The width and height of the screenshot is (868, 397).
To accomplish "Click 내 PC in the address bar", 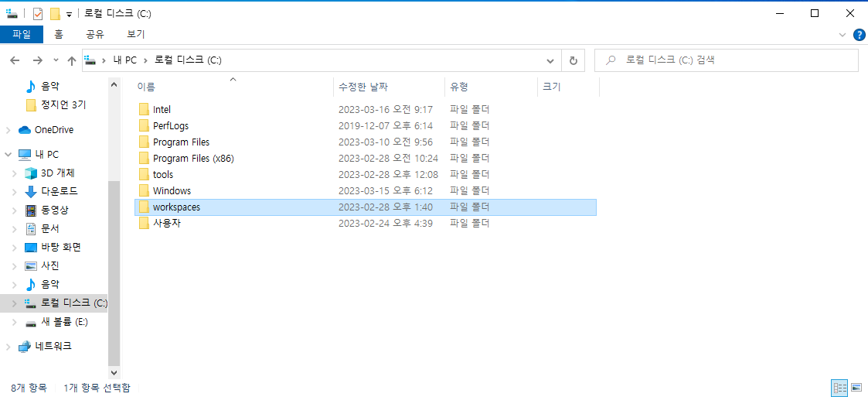I will 124,60.
